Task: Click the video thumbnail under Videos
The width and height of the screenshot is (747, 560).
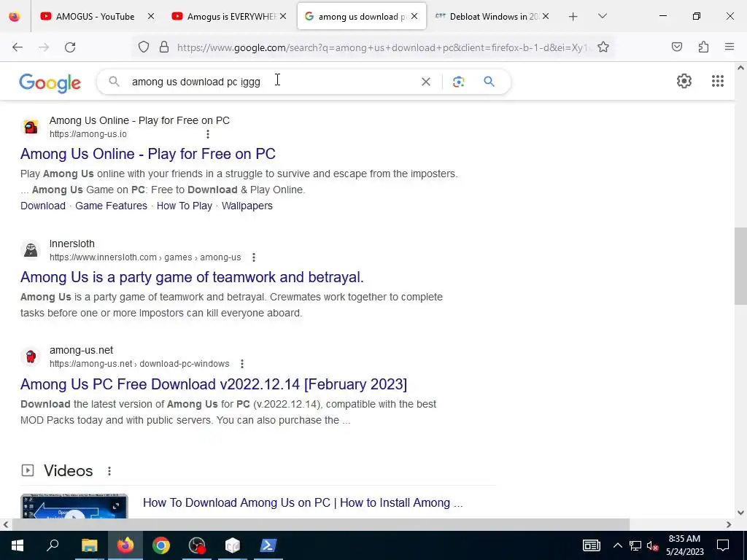Action: [74, 506]
